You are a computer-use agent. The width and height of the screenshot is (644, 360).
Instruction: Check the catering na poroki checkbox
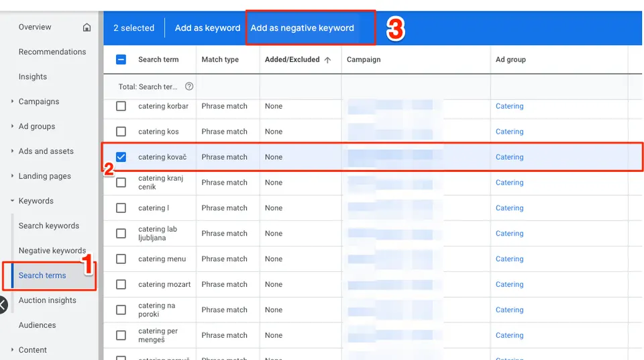click(121, 310)
